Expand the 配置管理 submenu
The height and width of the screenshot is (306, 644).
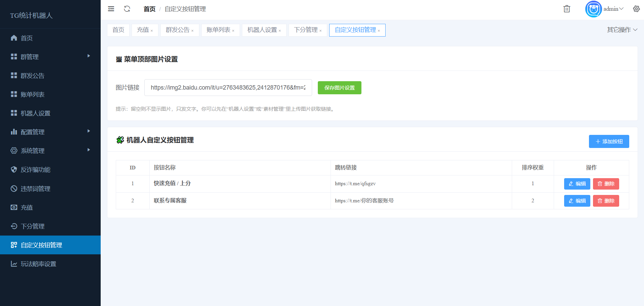[x=50, y=132]
